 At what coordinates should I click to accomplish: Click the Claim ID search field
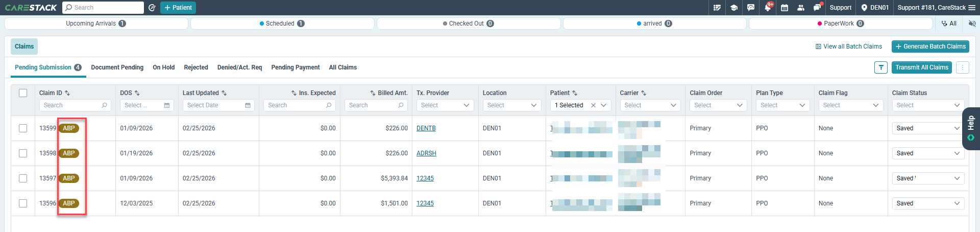point(75,105)
